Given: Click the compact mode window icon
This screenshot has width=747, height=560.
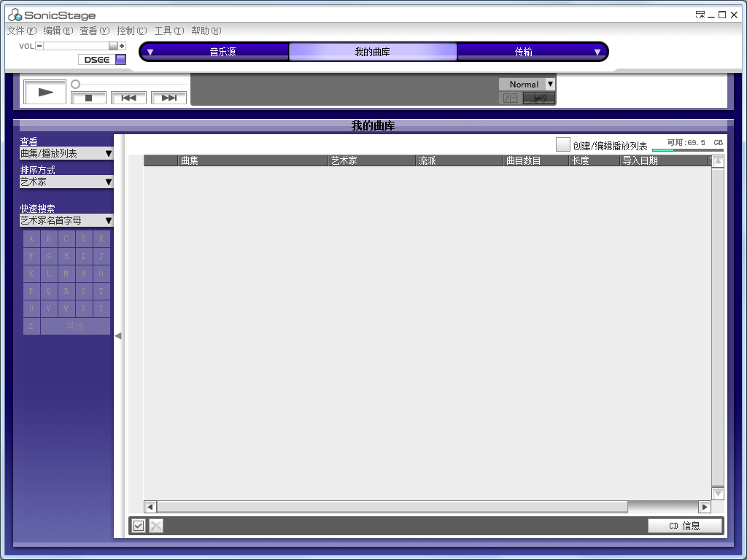Looking at the screenshot, I should (x=700, y=15).
